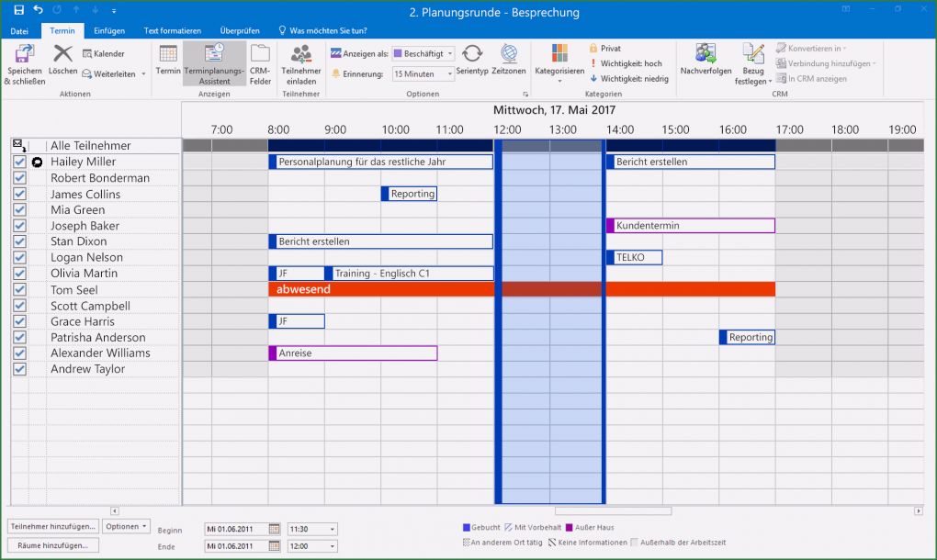Click the Teilnehmer hinzufügen button
This screenshot has width=937, height=560.
52,526
